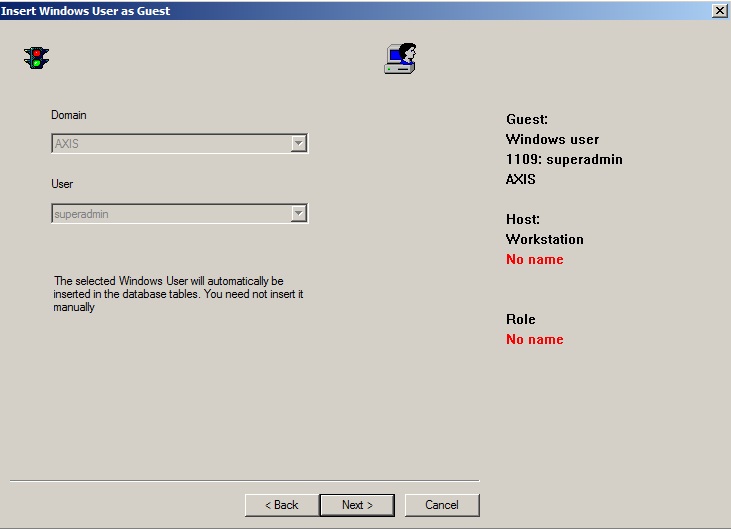Viewport: 731px width, 529px height.
Task: Open the Domain dropdown arrow
Action: tap(298, 144)
